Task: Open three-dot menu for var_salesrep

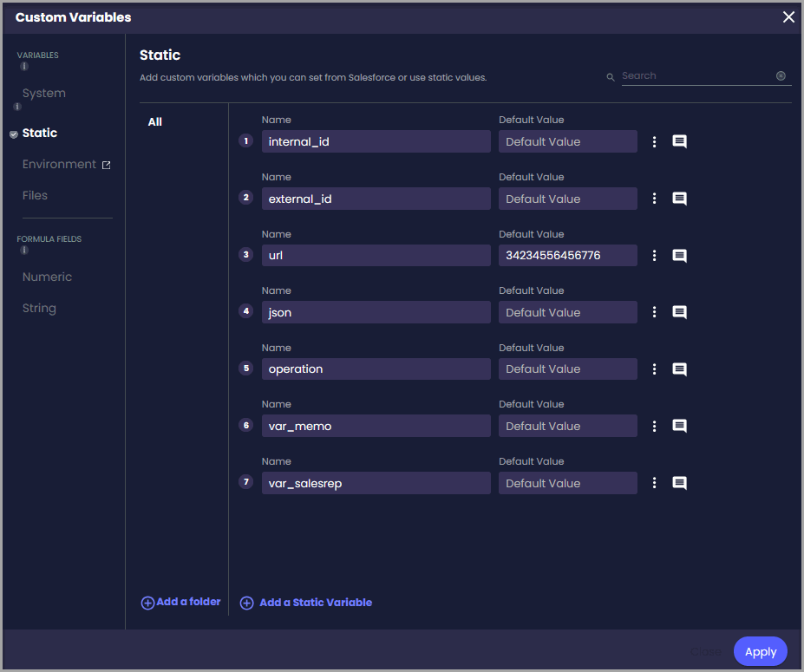Action: pos(654,483)
